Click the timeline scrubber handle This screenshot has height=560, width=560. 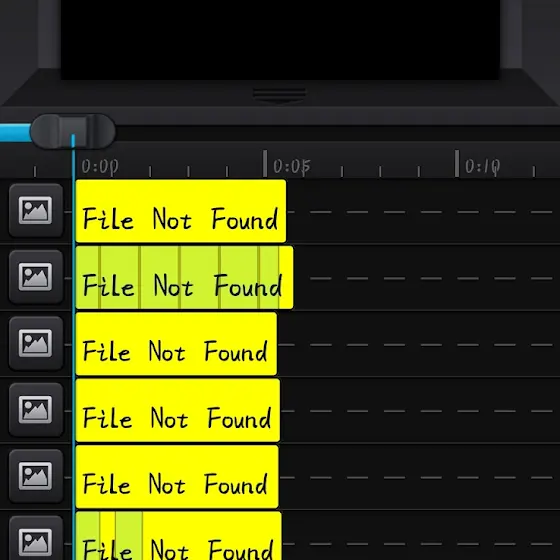pyautogui.click(x=73, y=131)
